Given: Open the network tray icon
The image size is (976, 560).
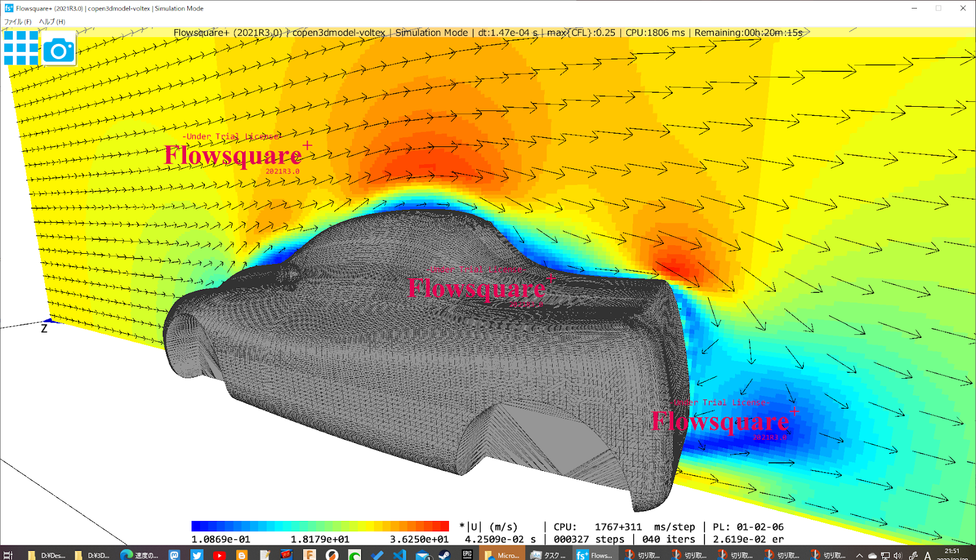Looking at the screenshot, I should [x=885, y=555].
